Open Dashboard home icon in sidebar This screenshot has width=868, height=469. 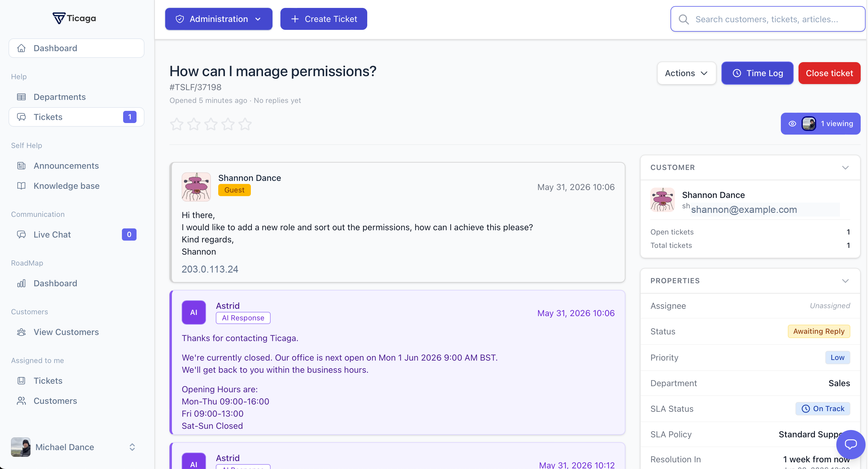[x=21, y=48]
